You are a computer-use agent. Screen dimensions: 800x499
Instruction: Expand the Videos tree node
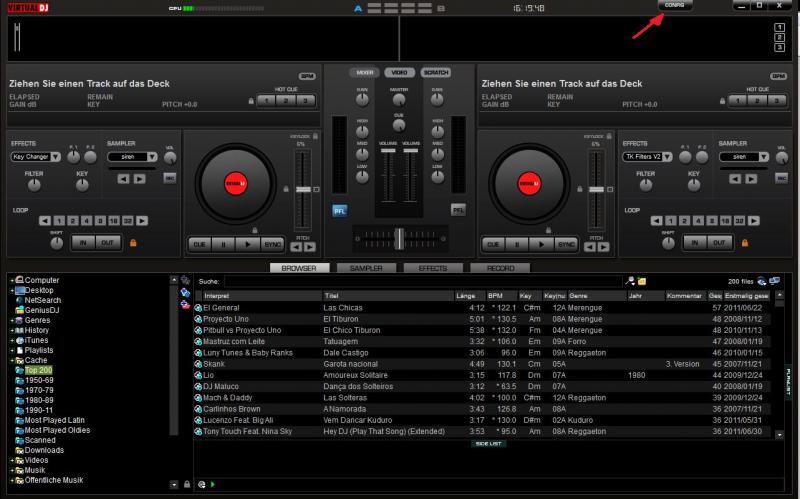click(x=12, y=460)
